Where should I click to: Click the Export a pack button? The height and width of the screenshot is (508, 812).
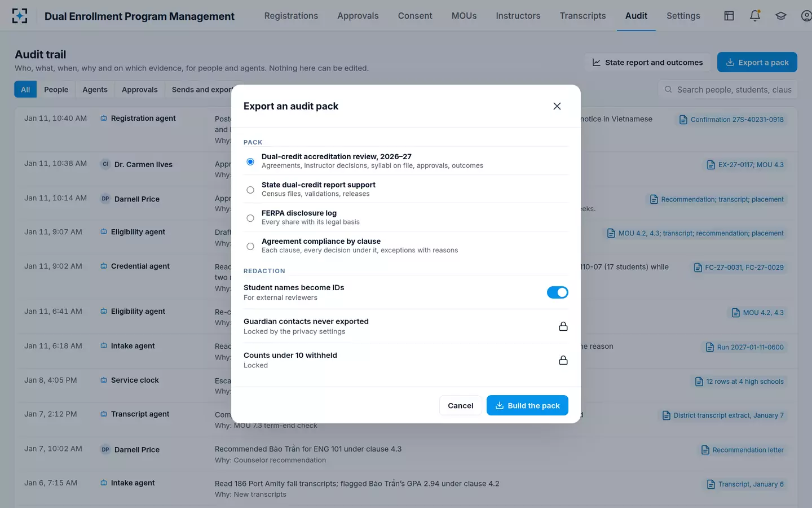757,62
